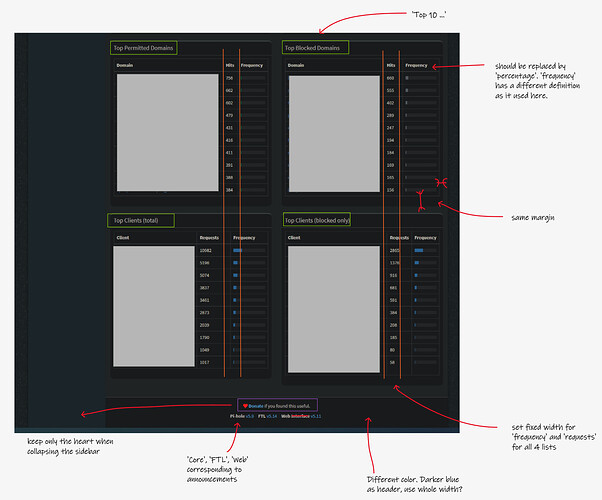602x500 pixels.
Task: Open the Donate link in the footer
Action: coord(255,406)
